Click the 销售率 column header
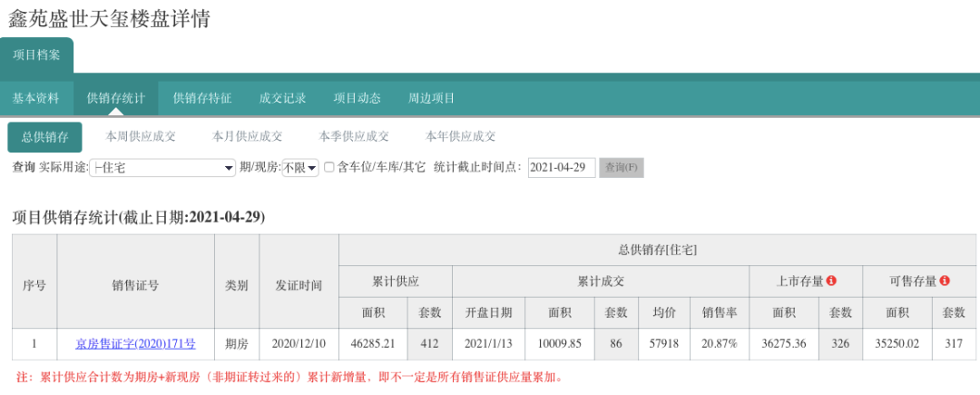Viewport: 980px width, 395px height. (x=720, y=312)
